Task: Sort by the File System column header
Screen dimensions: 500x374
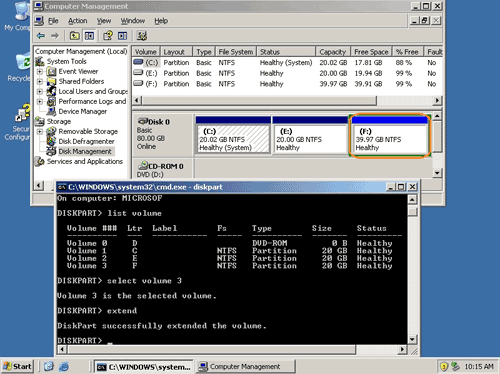Action: pos(236,52)
